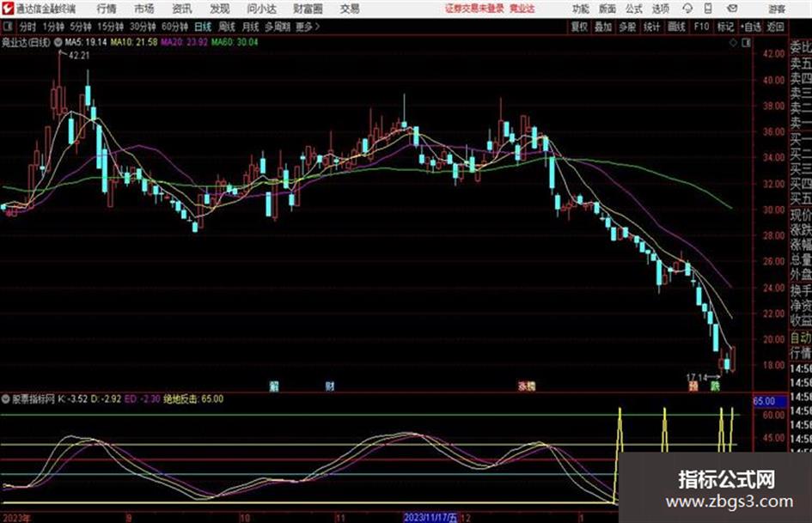Switch to 1分钟 period tab
Image resolution: width=812 pixels, height=523 pixels.
(x=52, y=27)
